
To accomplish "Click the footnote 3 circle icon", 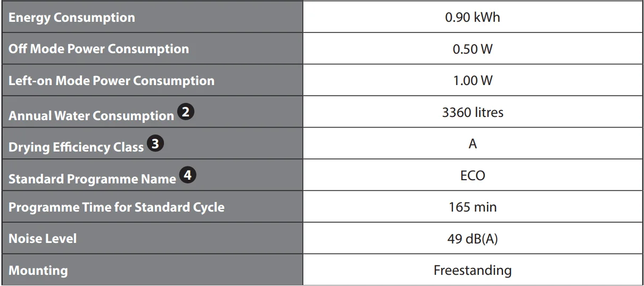I will [155, 145].
